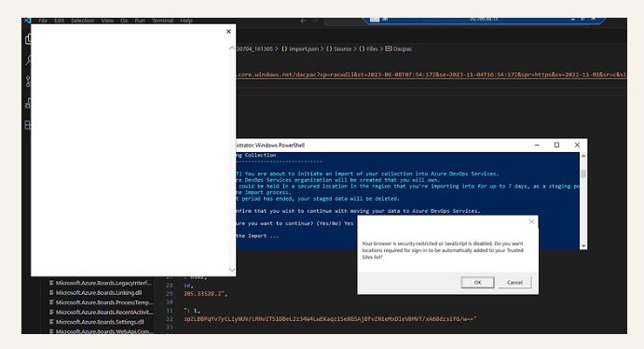Open the VS Code File menu

click(43, 21)
